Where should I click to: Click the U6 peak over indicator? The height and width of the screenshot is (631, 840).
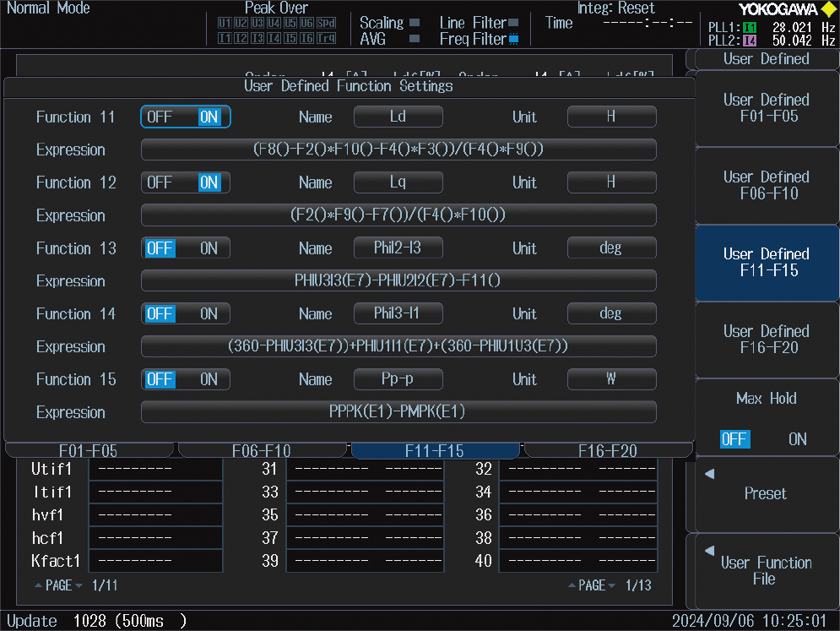click(x=307, y=23)
